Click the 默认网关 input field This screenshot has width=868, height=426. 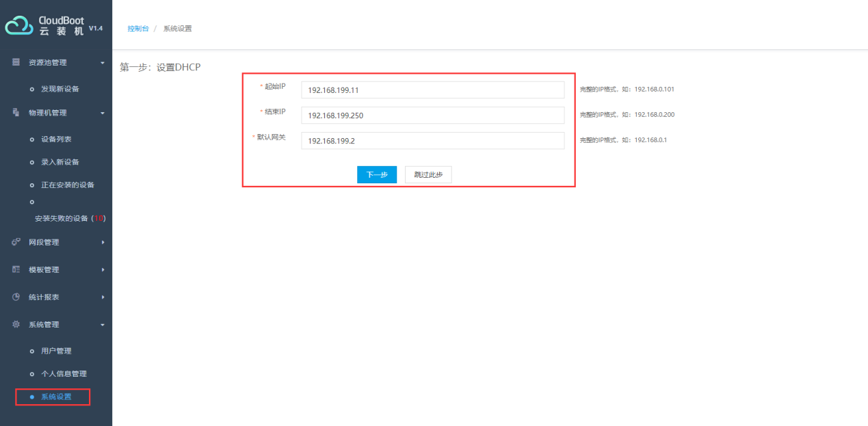(432, 140)
